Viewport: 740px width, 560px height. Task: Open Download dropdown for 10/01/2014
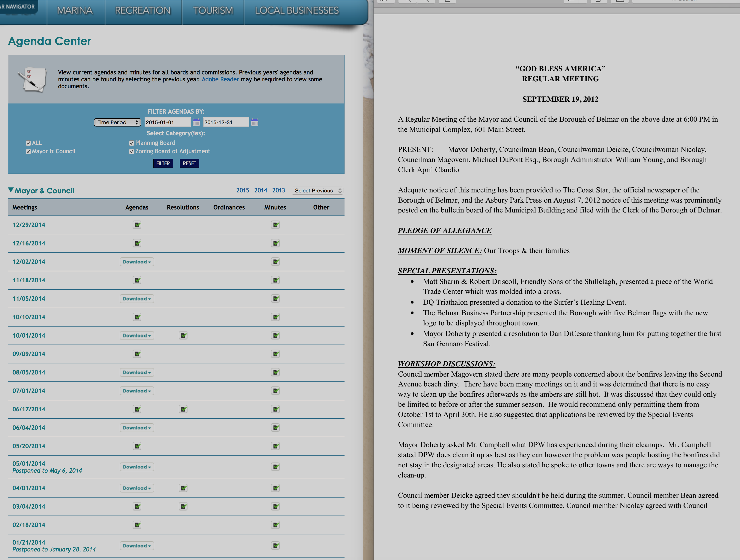coord(137,335)
